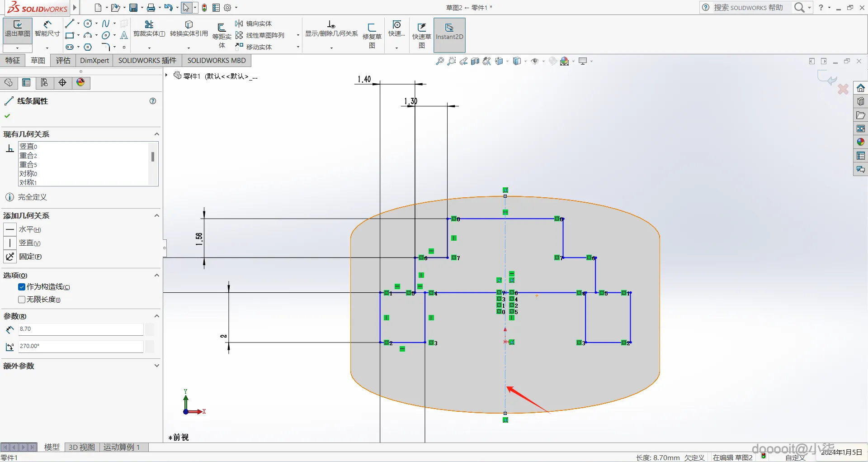Collapse the 添加几何关系 section

pos(157,215)
